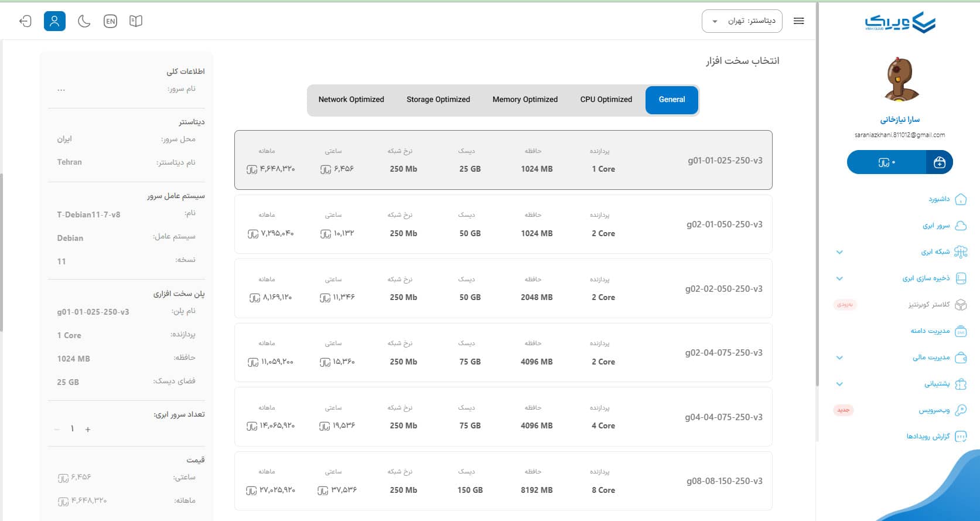Open the dashboard home icon
Image resolution: width=980 pixels, height=521 pixels.
coord(961,199)
